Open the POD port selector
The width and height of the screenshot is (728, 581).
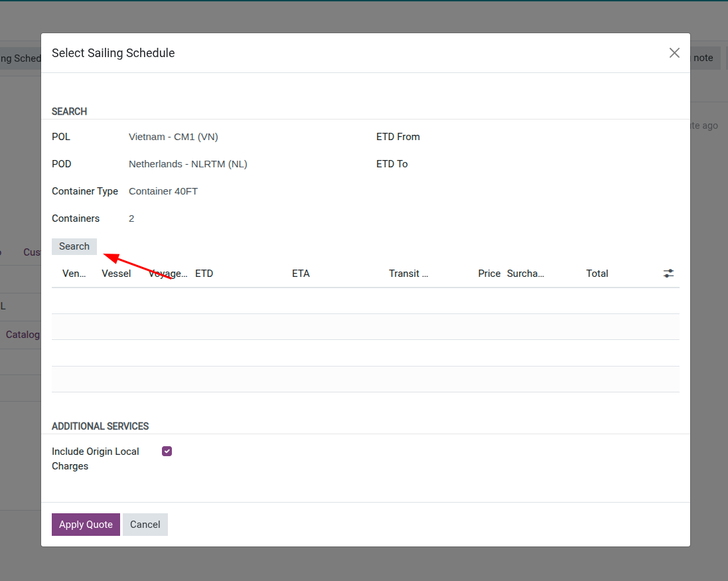tap(188, 164)
